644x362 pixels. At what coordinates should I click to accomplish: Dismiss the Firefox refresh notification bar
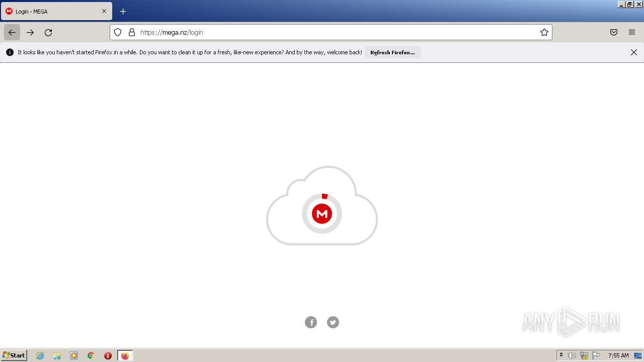pos(634,52)
